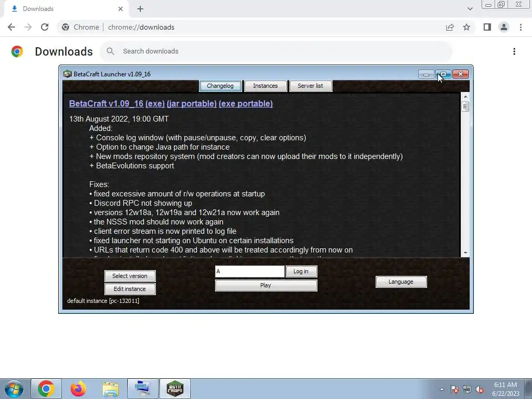
Task: Click the Chrome site info chip
Action: pyautogui.click(x=80, y=27)
